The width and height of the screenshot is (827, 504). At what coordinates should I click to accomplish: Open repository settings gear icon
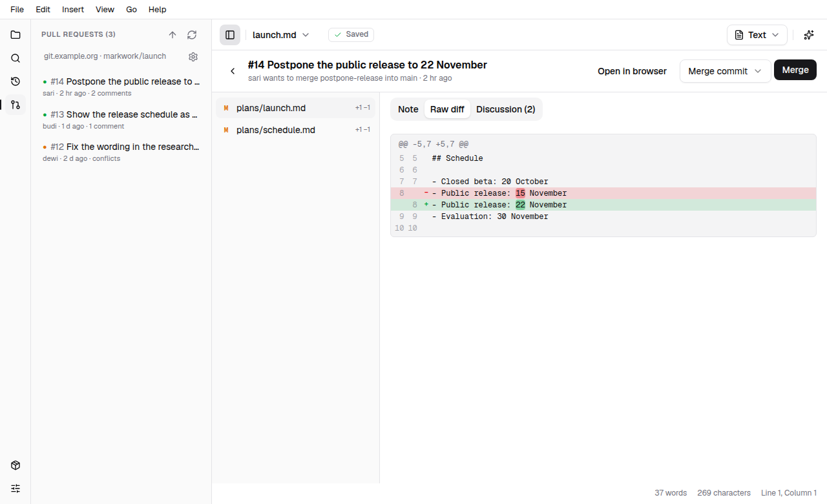pos(193,57)
